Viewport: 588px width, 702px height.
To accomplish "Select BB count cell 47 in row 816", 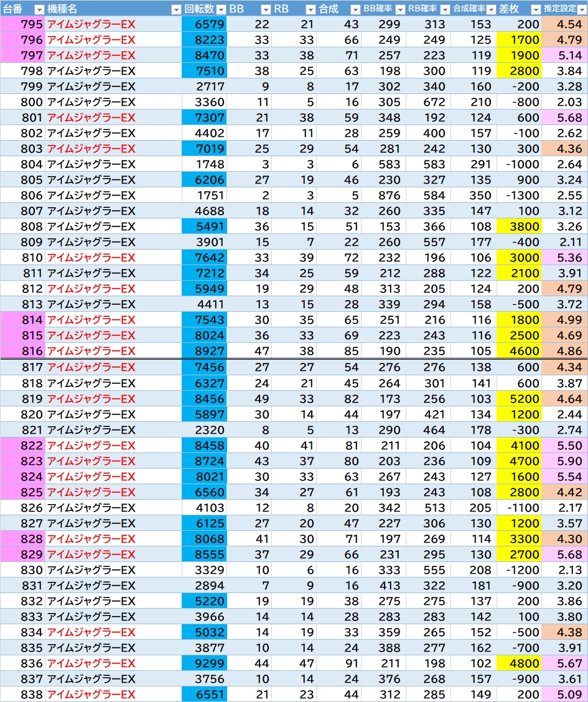I will pyautogui.click(x=249, y=351).
